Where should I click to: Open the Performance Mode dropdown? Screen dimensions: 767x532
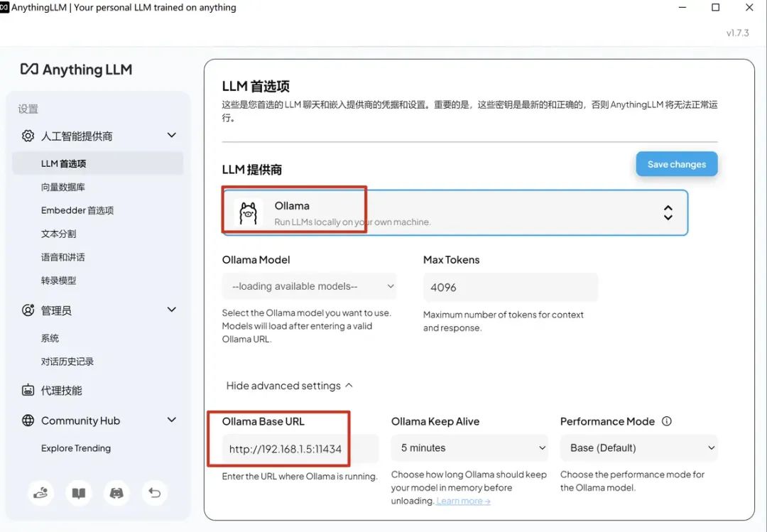coord(639,447)
